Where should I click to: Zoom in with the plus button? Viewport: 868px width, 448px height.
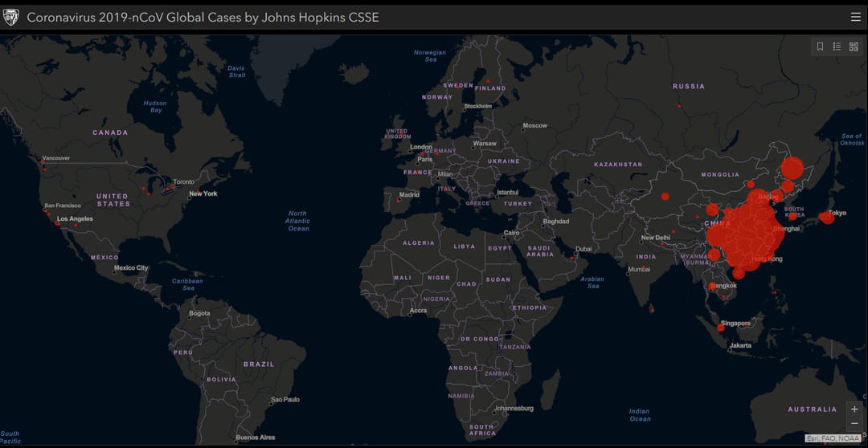click(854, 409)
